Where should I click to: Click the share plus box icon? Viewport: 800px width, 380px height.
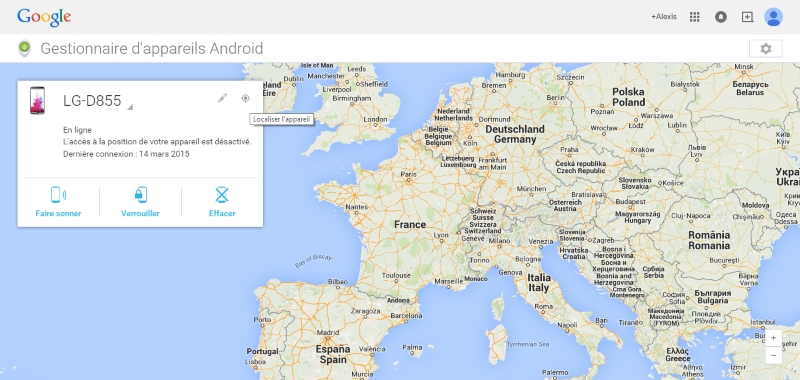click(747, 17)
